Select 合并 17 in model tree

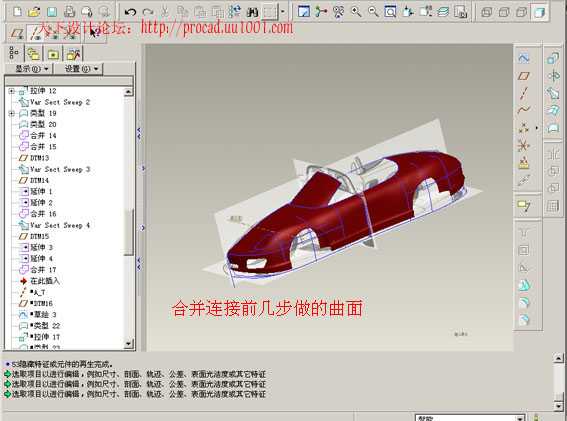(38, 270)
